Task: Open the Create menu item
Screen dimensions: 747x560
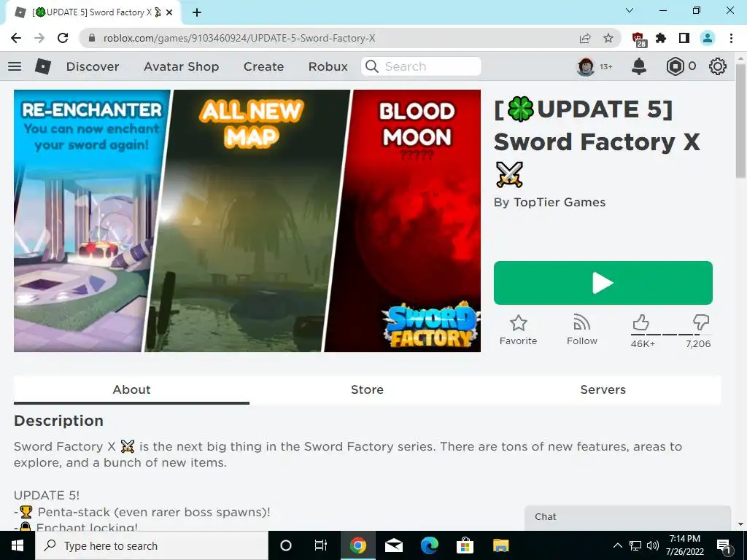Action: (x=263, y=66)
